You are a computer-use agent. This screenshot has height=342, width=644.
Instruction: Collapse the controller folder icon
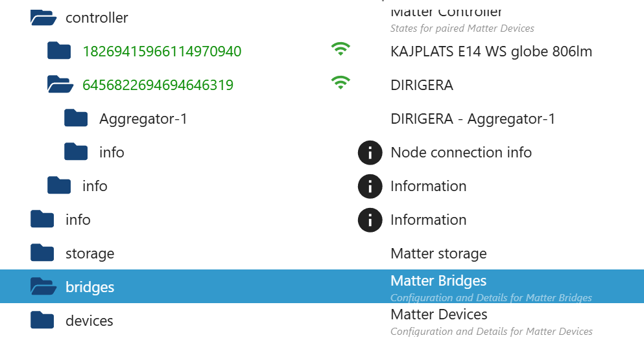43,17
